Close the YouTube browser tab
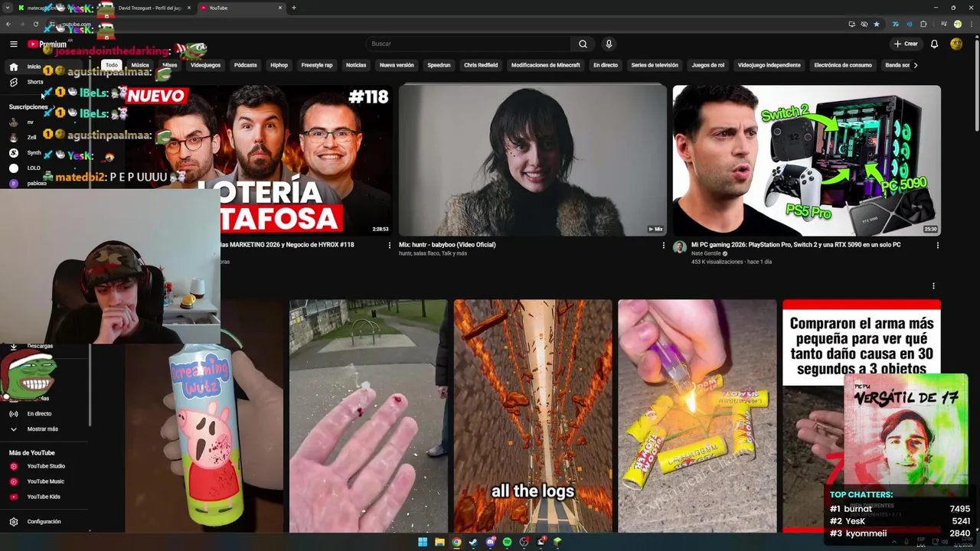Screen dimensions: 980x551 [280, 8]
